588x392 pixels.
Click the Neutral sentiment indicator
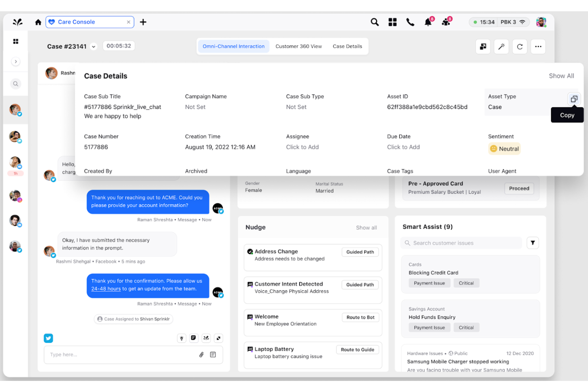coord(504,149)
